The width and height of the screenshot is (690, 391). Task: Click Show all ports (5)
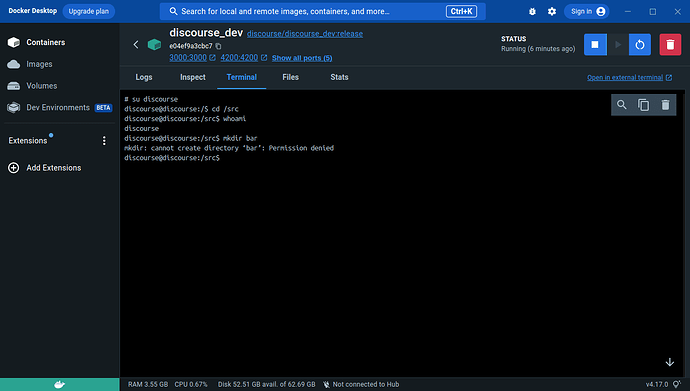pos(302,58)
